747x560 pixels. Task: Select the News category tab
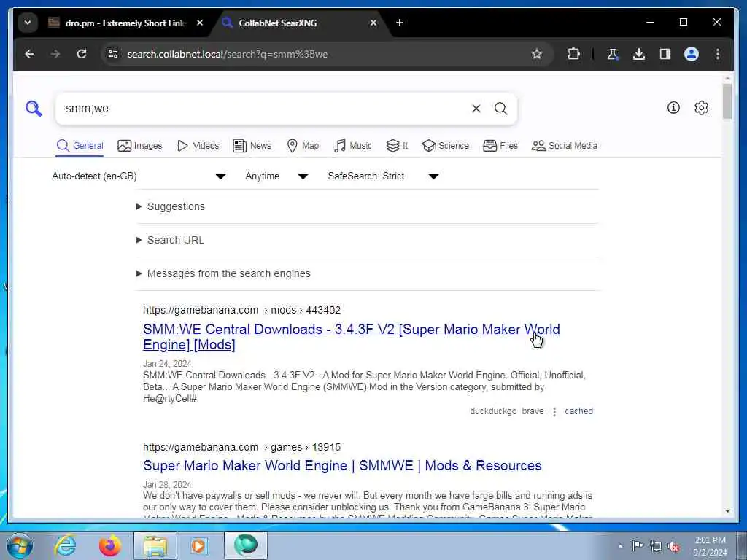click(252, 146)
